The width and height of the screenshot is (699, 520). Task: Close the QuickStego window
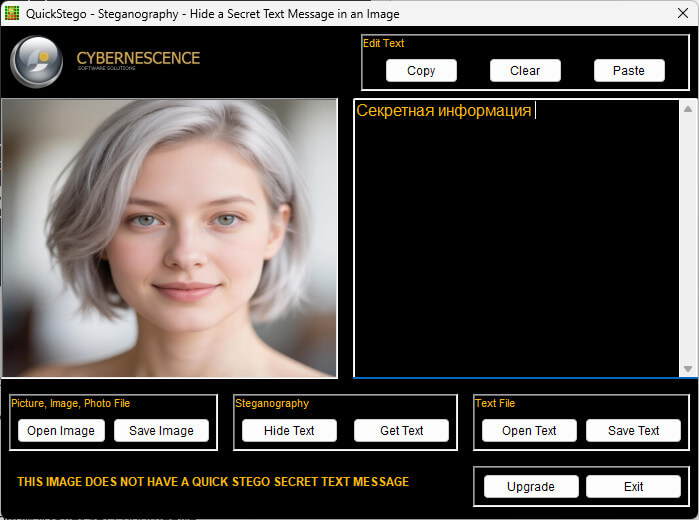pyautogui.click(x=683, y=13)
